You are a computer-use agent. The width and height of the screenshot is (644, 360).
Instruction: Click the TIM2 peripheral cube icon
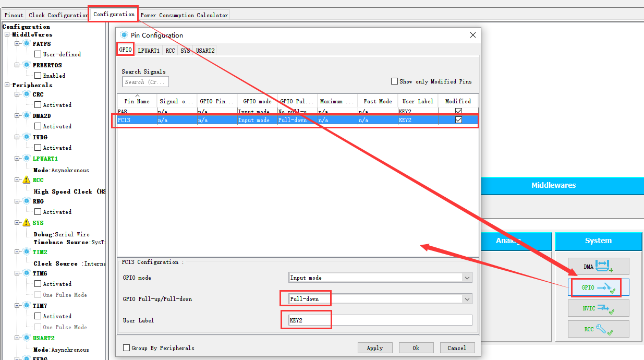pyautogui.click(x=26, y=251)
